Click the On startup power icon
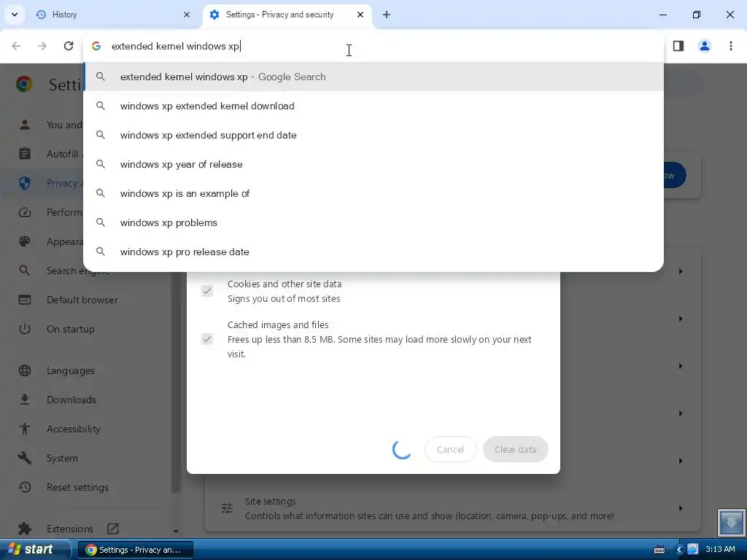Viewport: 747px width, 560px height. coord(25,329)
